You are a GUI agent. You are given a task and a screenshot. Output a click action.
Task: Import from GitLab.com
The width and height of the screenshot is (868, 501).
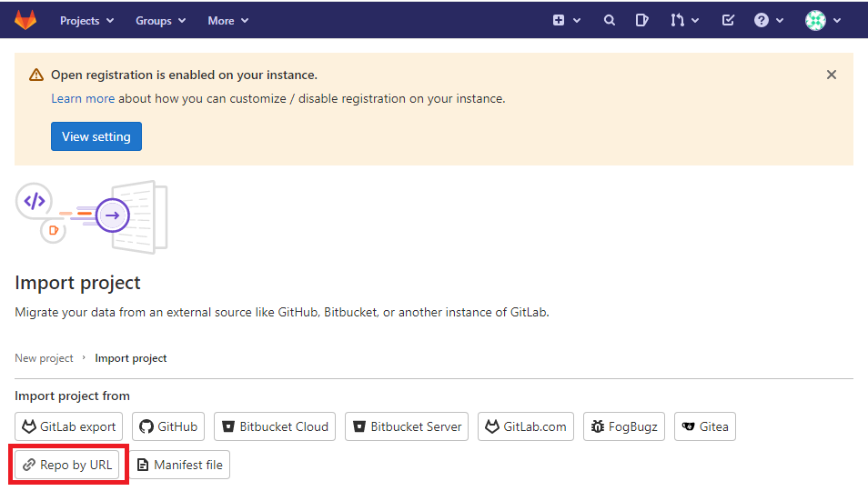point(526,426)
